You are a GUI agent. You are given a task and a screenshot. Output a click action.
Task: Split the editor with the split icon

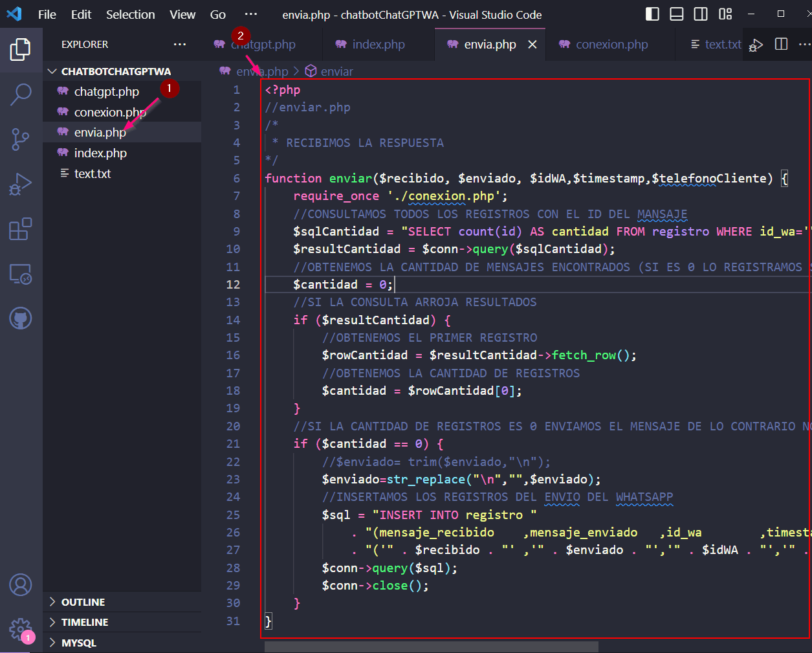point(781,44)
